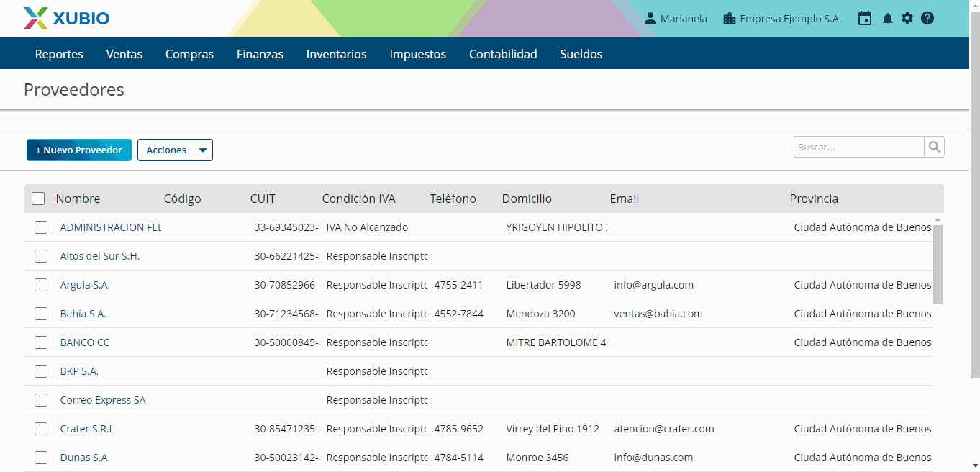Open supplier Bahia S.A. link
The height and width of the screenshot is (472, 980).
(x=83, y=314)
